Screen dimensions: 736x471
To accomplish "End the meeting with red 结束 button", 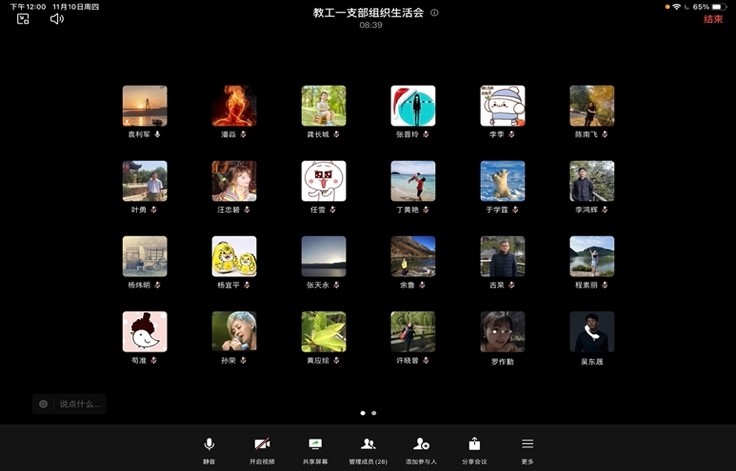I will pos(713,19).
